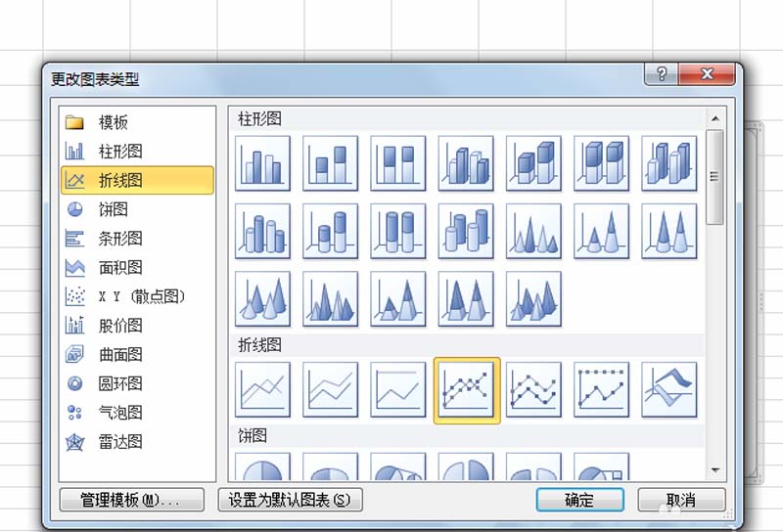783x532 pixels.
Task: Choose the clustered cone chart
Action: tap(533, 231)
